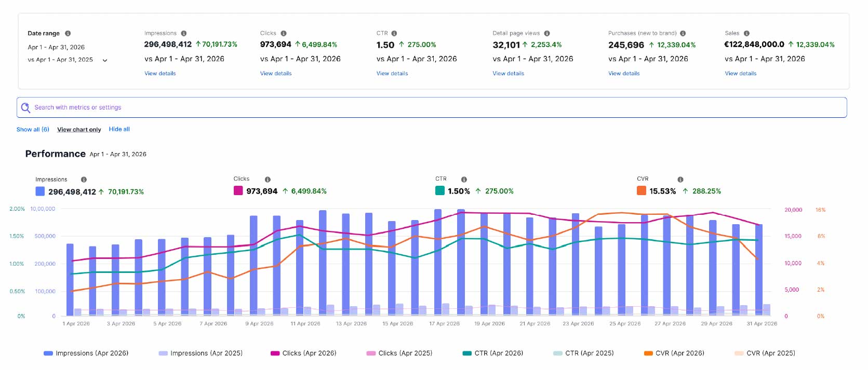Click the info icon beside CTR in summary
The width and height of the screenshot is (868, 370).
394,33
